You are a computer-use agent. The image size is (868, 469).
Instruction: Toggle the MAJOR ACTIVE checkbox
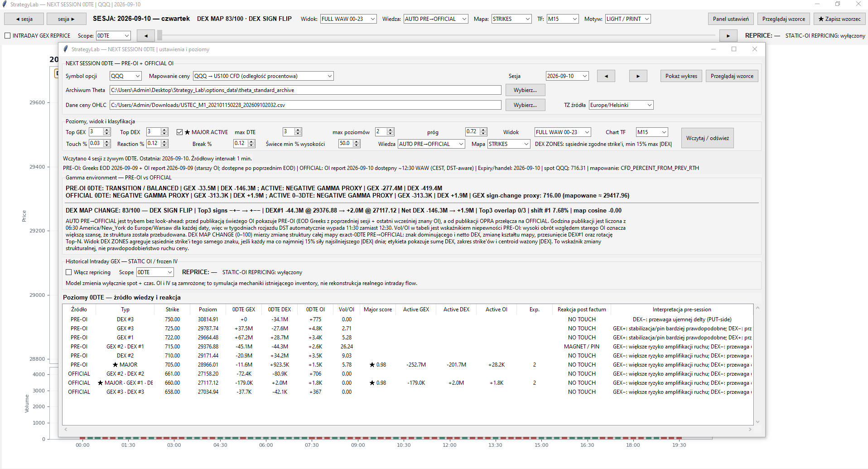[180, 132]
